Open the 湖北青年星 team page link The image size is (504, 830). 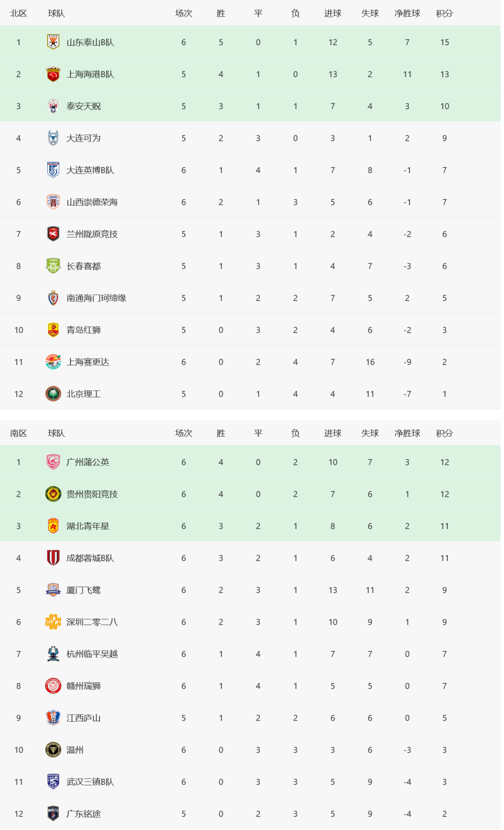[x=88, y=526]
